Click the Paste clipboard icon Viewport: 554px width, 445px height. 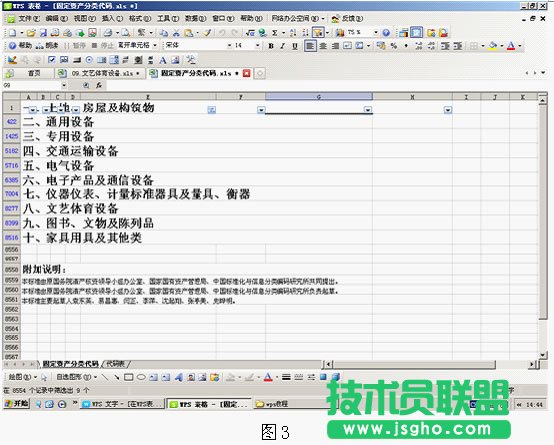[x=189, y=33]
